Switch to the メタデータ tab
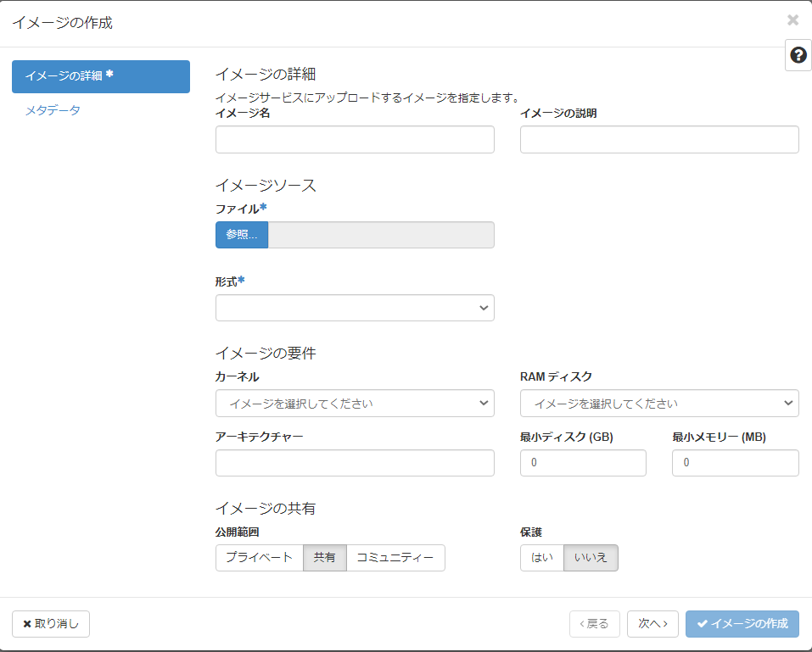This screenshot has width=812, height=652. [53, 110]
